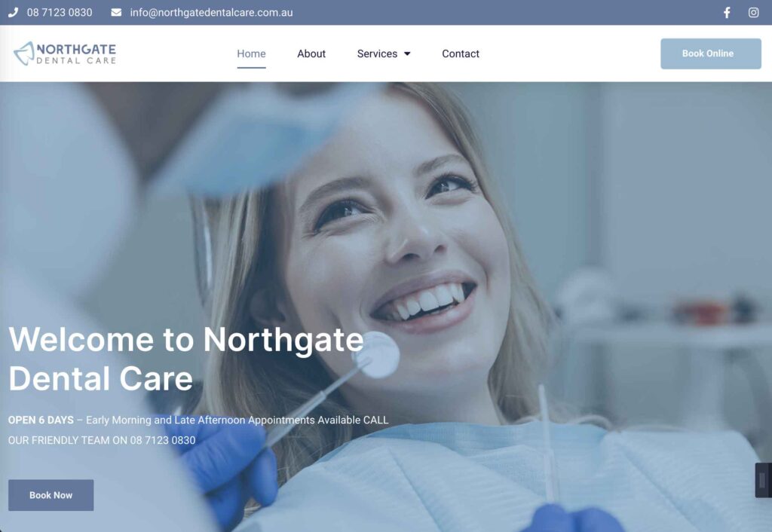Open the Facebook page icon
Viewport: 772px width, 532px height.
727,12
